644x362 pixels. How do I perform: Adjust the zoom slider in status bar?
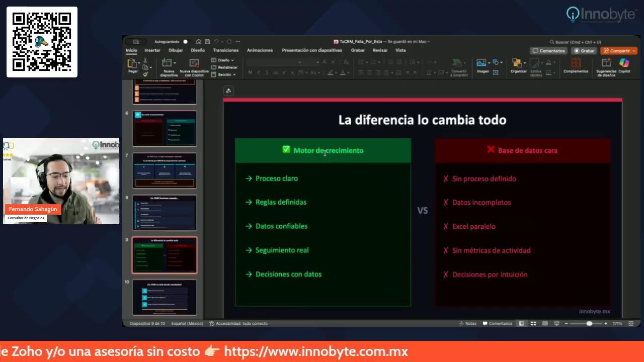(x=589, y=323)
